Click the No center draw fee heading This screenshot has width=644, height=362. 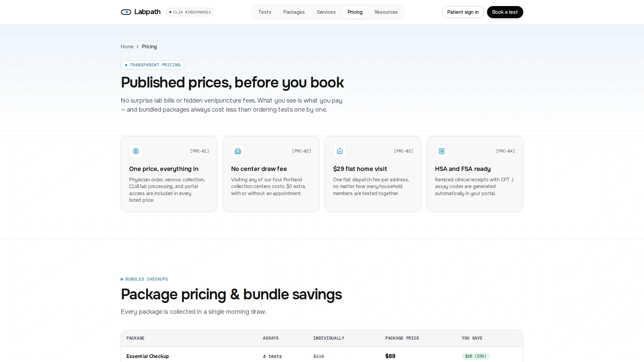tap(259, 169)
